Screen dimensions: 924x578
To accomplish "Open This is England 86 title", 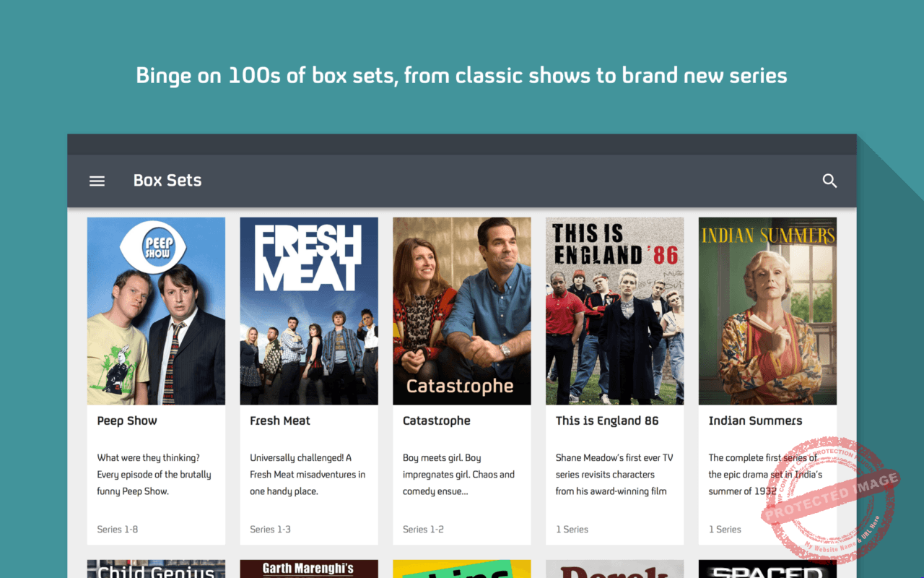I will click(x=607, y=421).
